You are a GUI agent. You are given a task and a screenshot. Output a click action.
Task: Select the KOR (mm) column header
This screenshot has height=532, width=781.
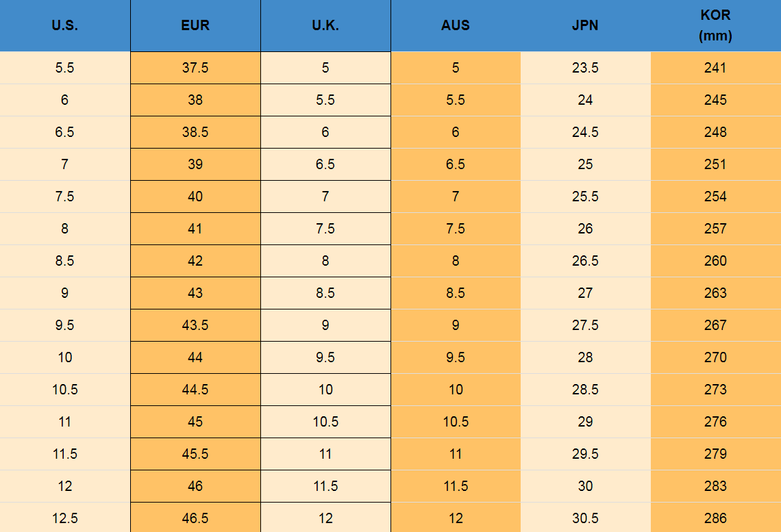[715, 26]
